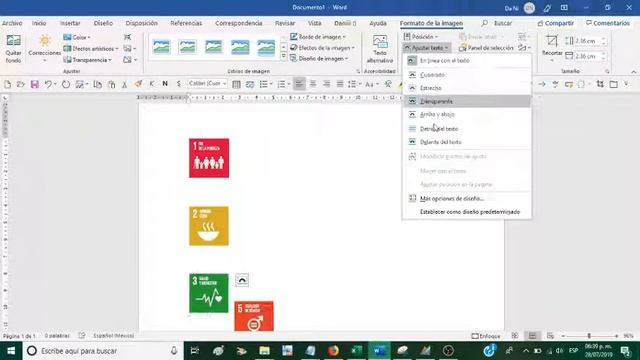Open Efectos artísticos dropdown
The width and height of the screenshot is (640, 360).
point(91,49)
